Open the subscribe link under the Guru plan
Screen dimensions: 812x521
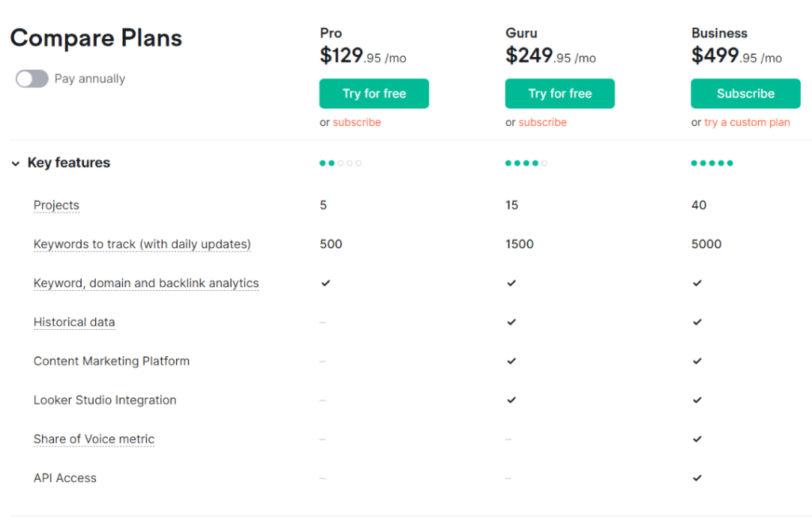click(542, 122)
